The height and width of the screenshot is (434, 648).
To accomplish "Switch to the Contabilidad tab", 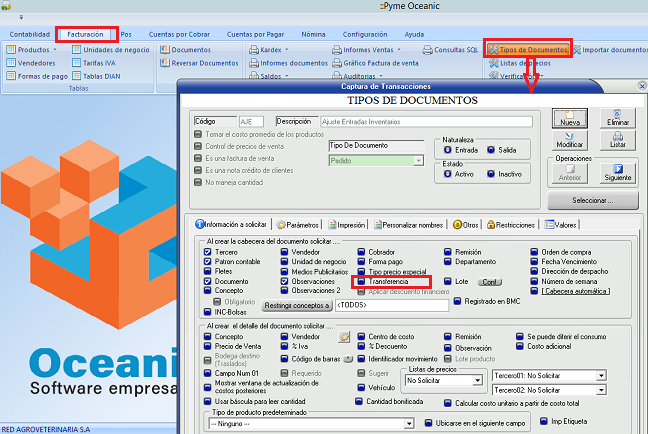I will coord(30,34).
